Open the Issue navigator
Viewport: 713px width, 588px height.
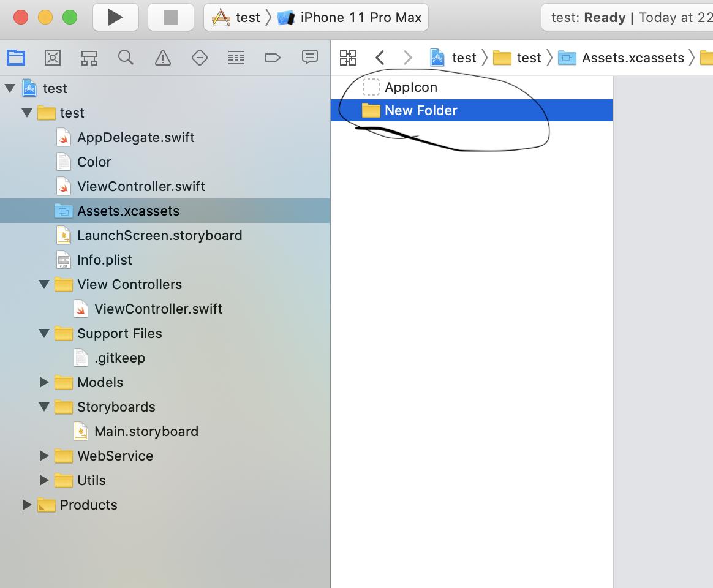(163, 58)
